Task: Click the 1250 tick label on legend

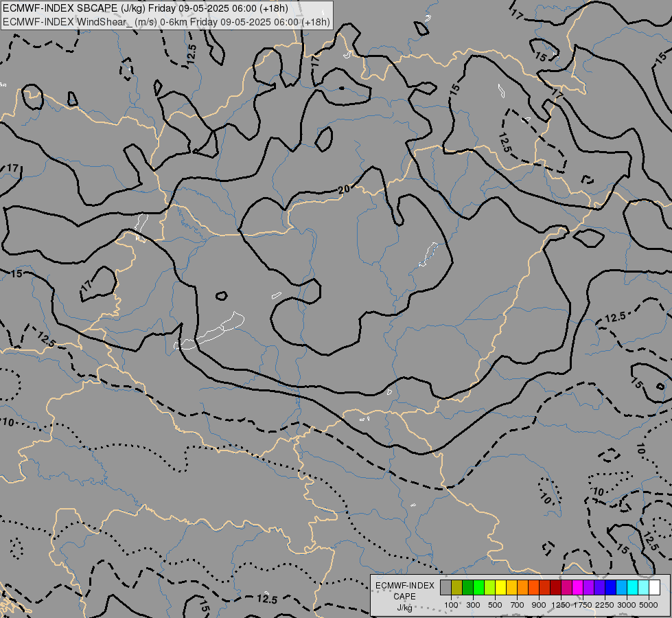Action: pyautogui.click(x=561, y=605)
